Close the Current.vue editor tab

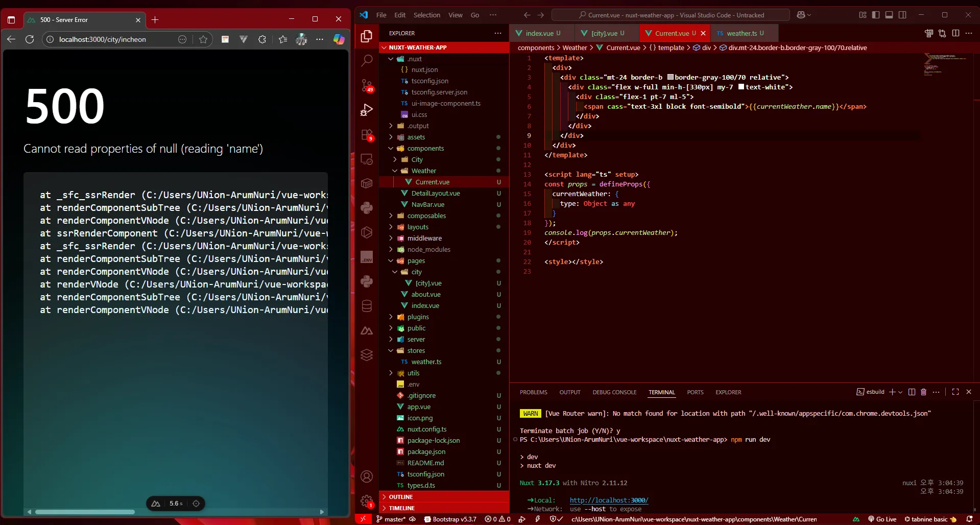click(703, 33)
